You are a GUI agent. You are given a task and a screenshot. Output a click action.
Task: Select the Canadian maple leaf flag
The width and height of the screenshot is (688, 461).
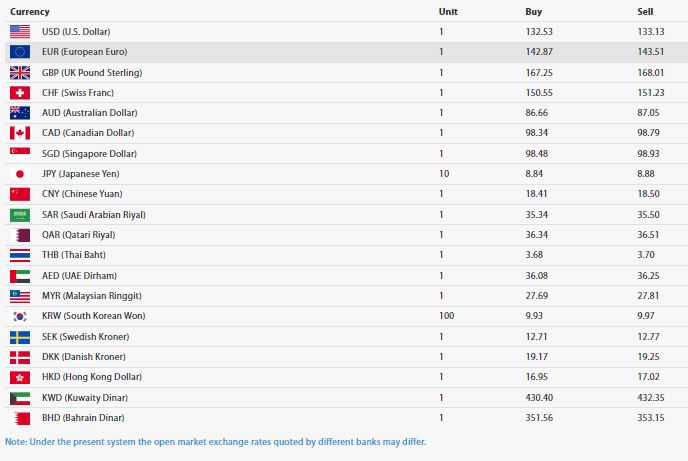(20, 133)
